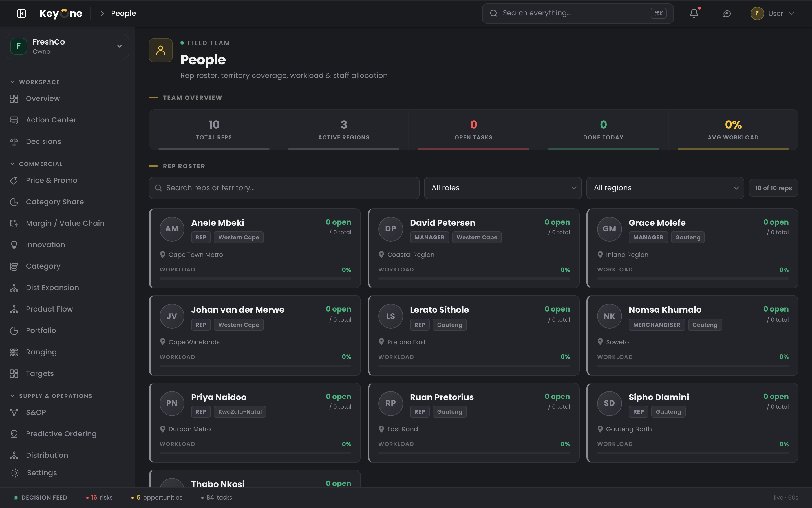Open Settings in the sidebar

click(42, 473)
